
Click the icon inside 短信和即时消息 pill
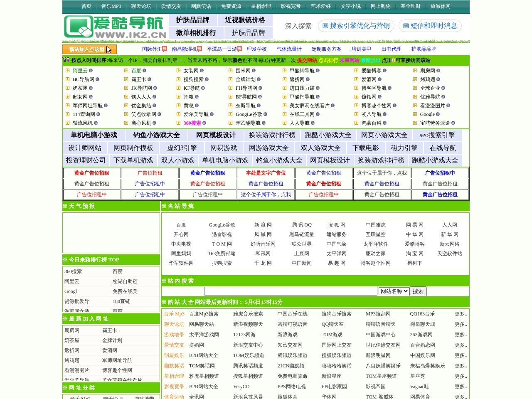click(406, 26)
